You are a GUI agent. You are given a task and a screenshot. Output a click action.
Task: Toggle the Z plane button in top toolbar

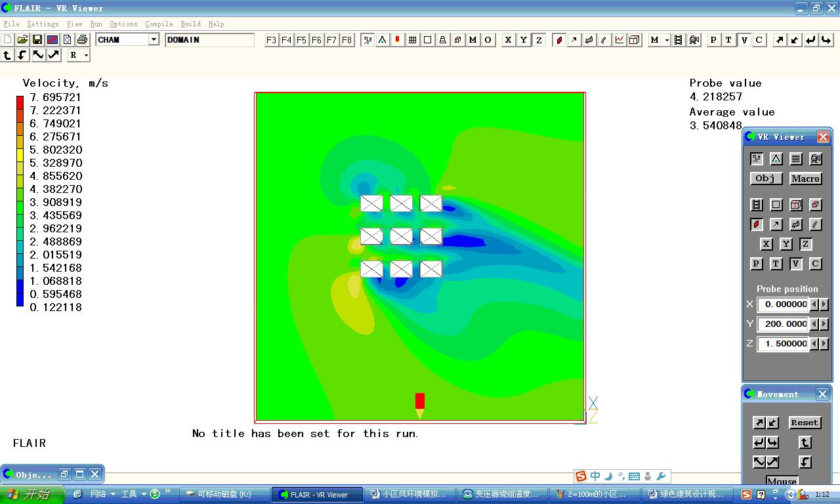point(539,40)
